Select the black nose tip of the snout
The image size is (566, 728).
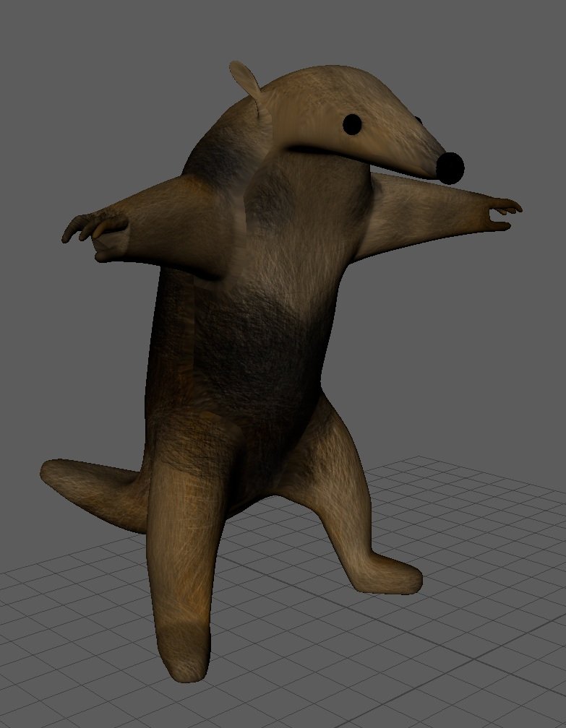coord(451,168)
